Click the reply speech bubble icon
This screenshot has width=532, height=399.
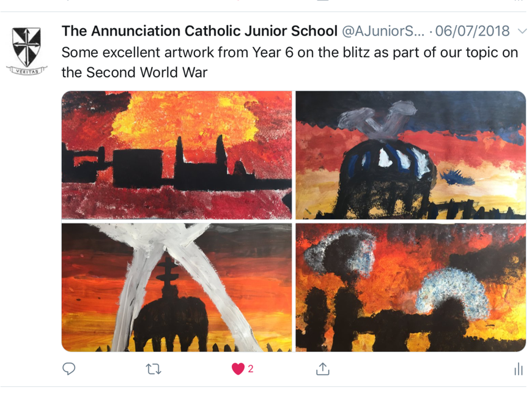pyautogui.click(x=69, y=368)
